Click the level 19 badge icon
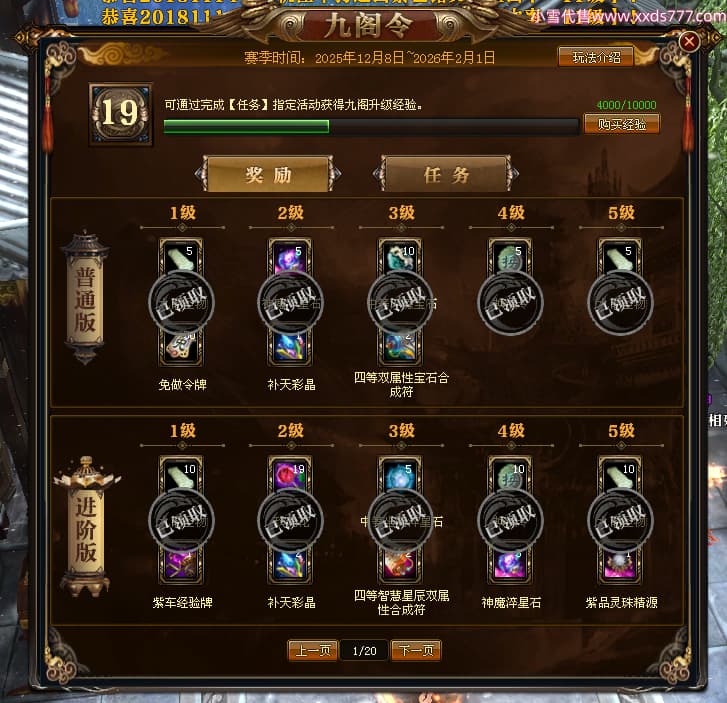 [x=121, y=114]
